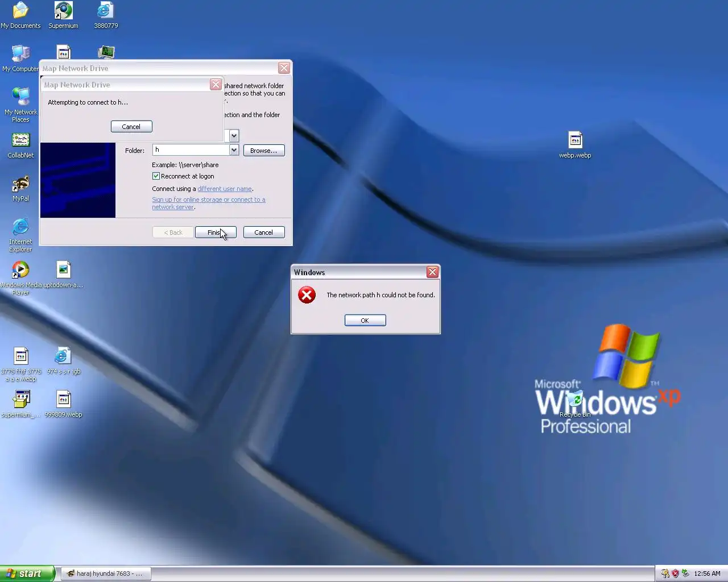Open the Recycle Bin desktop icon

[x=575, y=404]
